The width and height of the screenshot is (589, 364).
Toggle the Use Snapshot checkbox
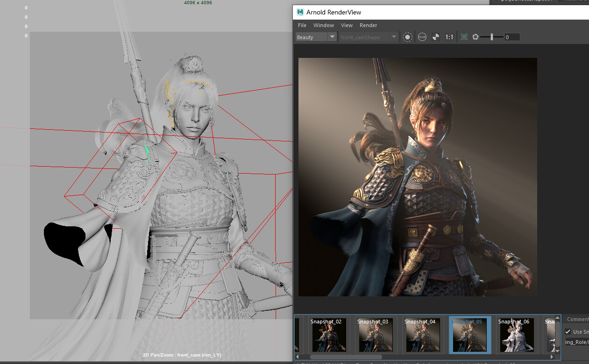568,332
